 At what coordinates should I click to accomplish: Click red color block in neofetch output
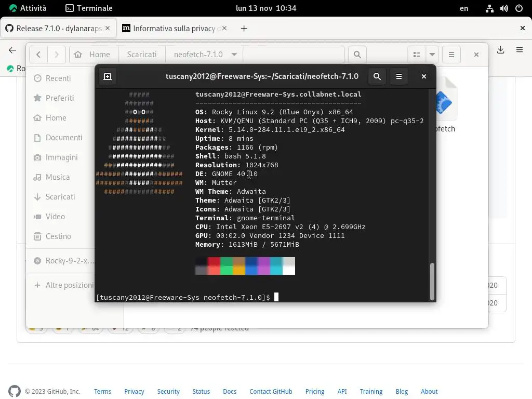coord(214,265)
